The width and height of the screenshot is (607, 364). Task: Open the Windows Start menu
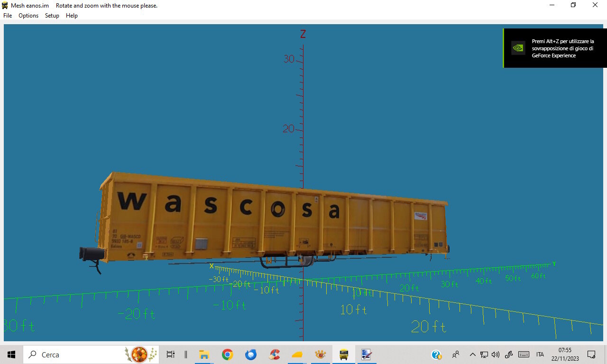(11, 355)
